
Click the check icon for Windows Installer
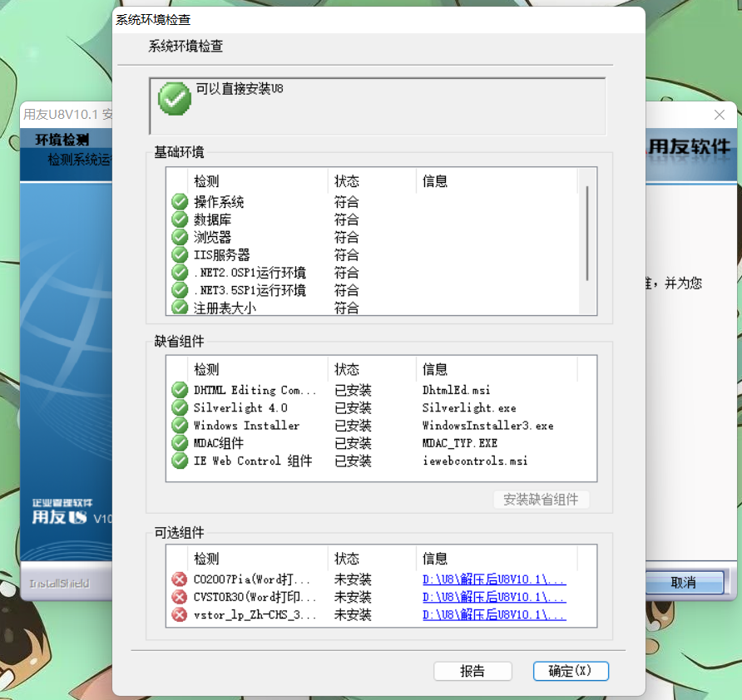[x=180, y=425]
